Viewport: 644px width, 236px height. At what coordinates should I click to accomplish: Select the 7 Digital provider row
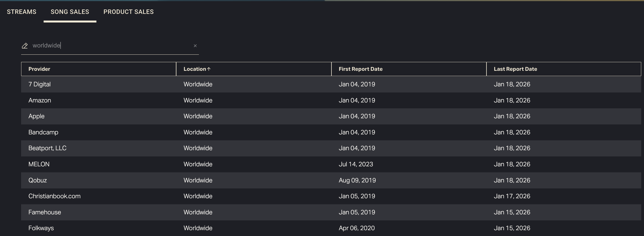(39, 84)
